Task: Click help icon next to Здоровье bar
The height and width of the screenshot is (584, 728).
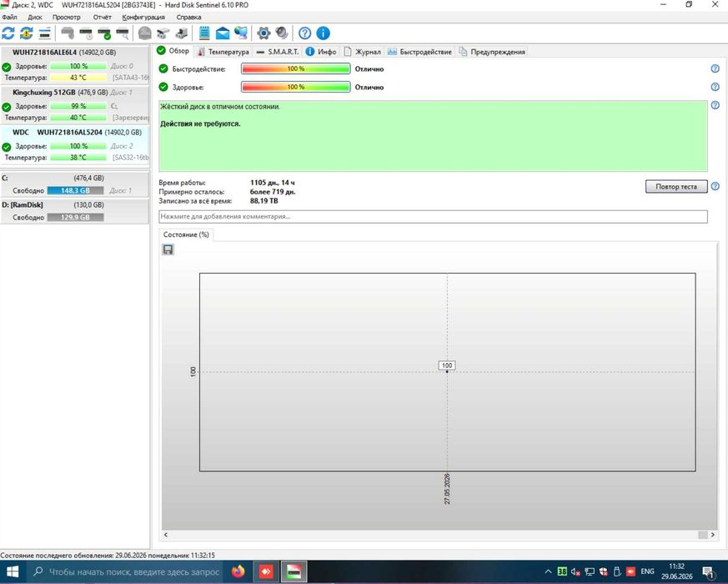Action: (715, 87)
